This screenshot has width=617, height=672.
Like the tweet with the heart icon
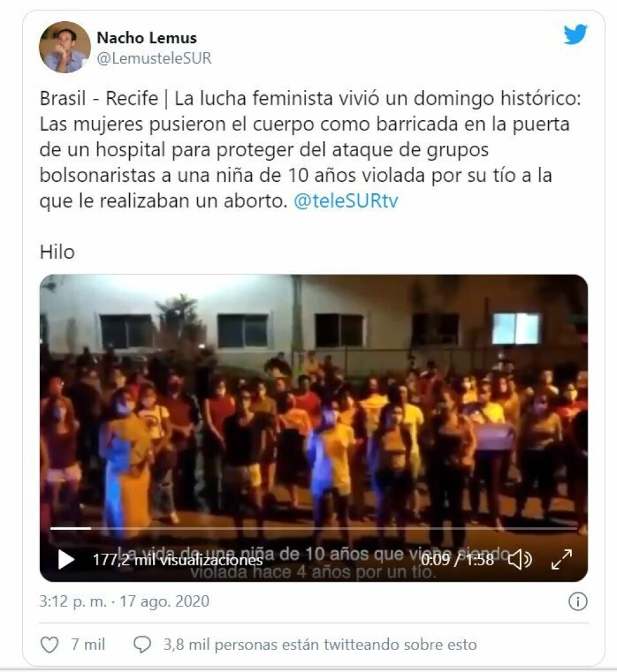pyautogui.click(x=49, y=644)
